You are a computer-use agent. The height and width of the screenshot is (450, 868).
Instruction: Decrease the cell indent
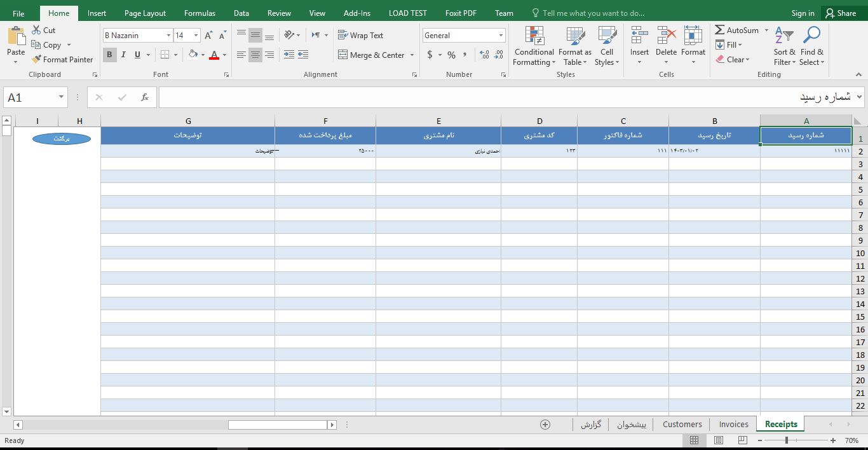tap(289, 55)
